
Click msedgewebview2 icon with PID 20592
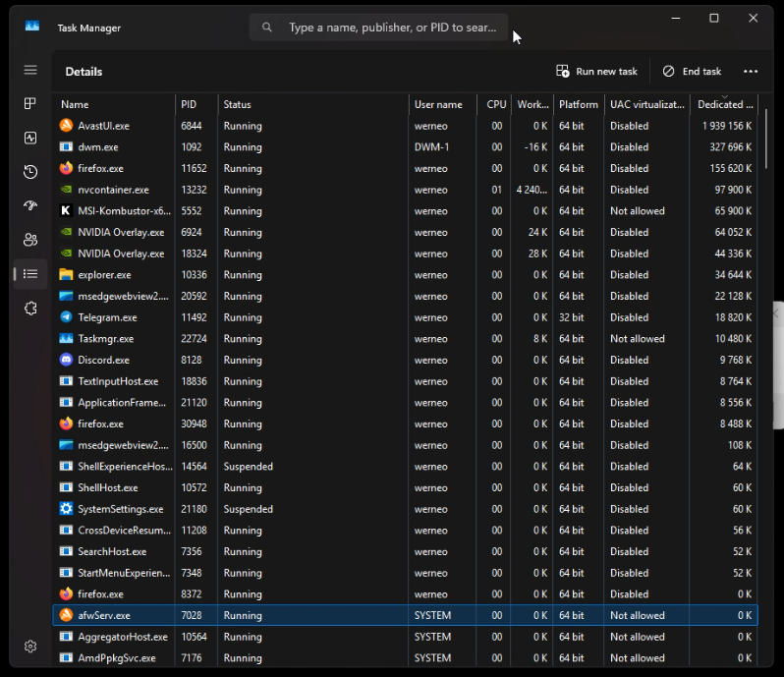(66, 296)
